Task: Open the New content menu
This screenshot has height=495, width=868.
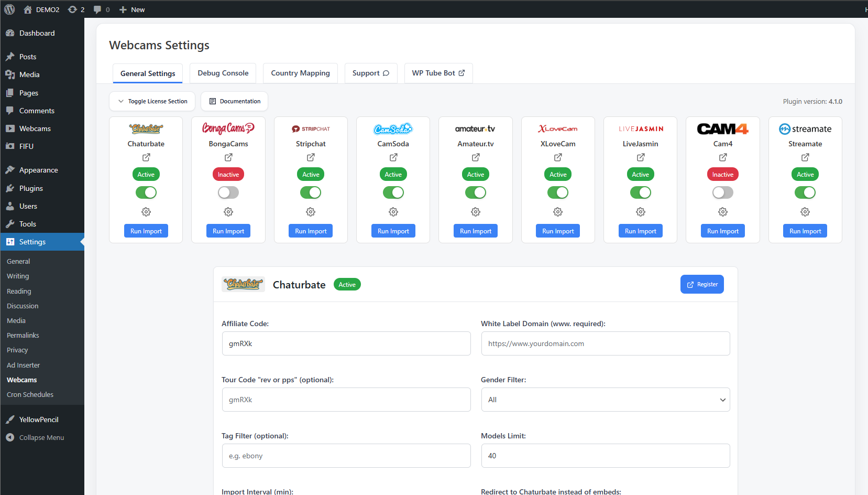Action: point(132,9)
